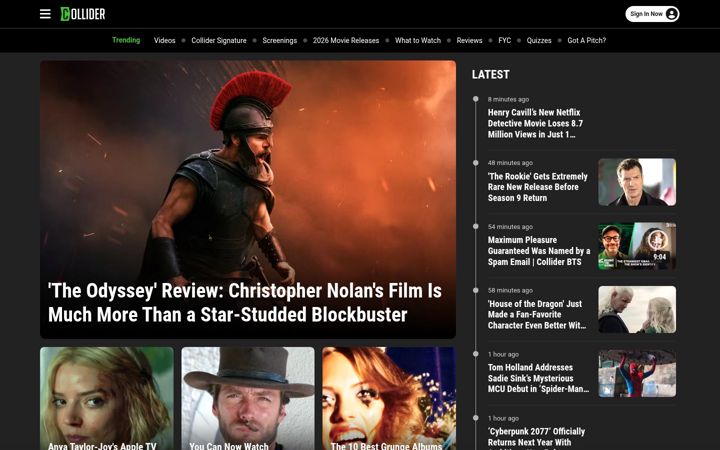This screenshot has height=450, width=720.
Task: Open 'House of the Dragon' article
Action: pos(537,315)
